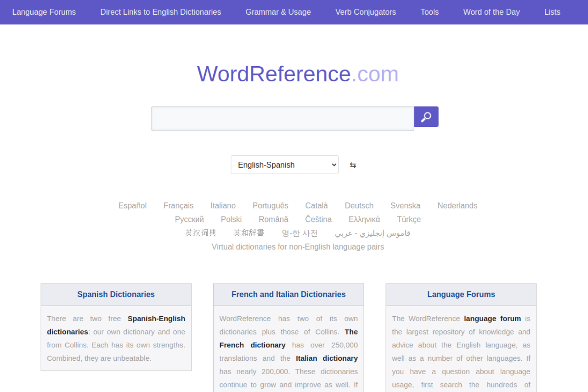This screenshot has width=588, height=392.
Task: Open Virtual dictionaries for non-English pairs
Action: pyautogui.click(x=298, y=247)
